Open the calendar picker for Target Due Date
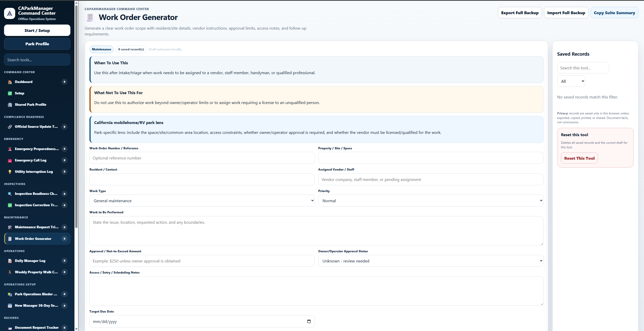Viewport: 644px width, 331px height. [309, 321]
